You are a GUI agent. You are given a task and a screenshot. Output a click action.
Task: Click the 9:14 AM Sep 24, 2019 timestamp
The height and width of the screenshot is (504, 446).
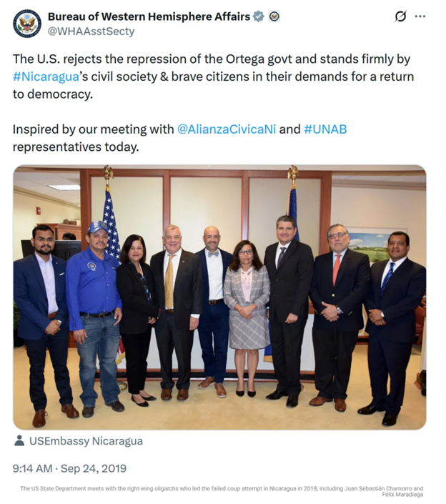coord(70,469)
